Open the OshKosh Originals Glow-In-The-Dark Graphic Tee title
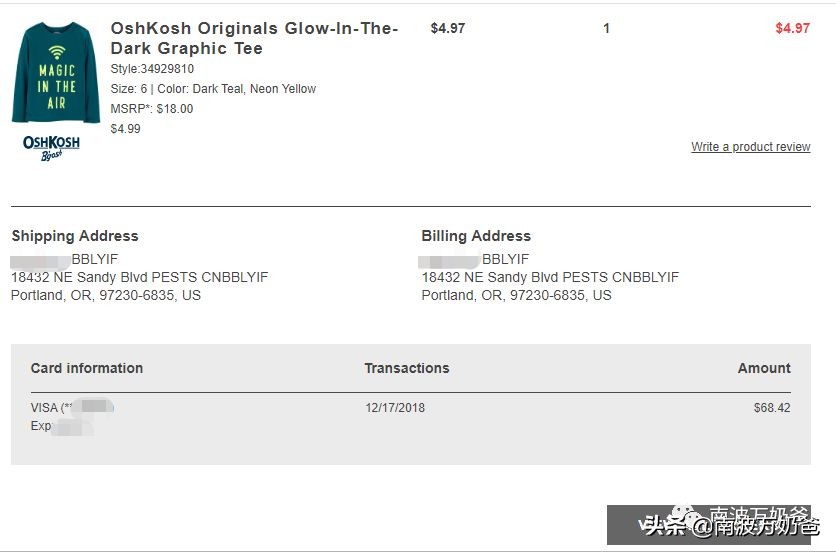The width and height of the screenshot is (836, 553). [x=254, y=38]
